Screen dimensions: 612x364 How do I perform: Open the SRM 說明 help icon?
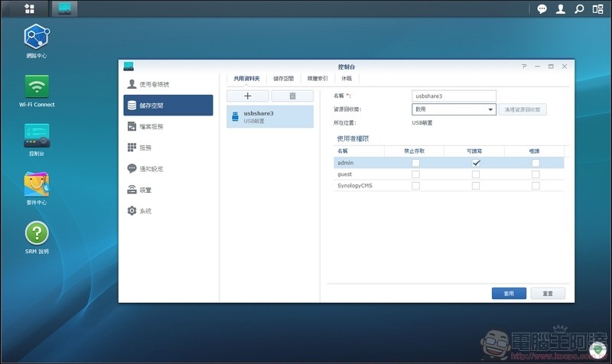[x=37, y=238]
